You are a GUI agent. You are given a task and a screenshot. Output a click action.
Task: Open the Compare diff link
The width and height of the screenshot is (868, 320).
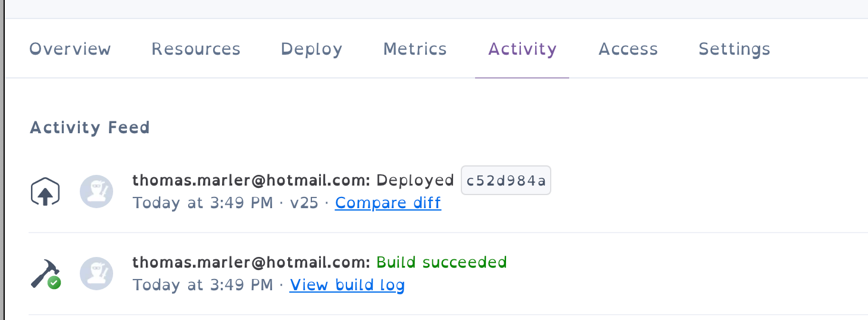pyautogui.click(x=388, y=203)
